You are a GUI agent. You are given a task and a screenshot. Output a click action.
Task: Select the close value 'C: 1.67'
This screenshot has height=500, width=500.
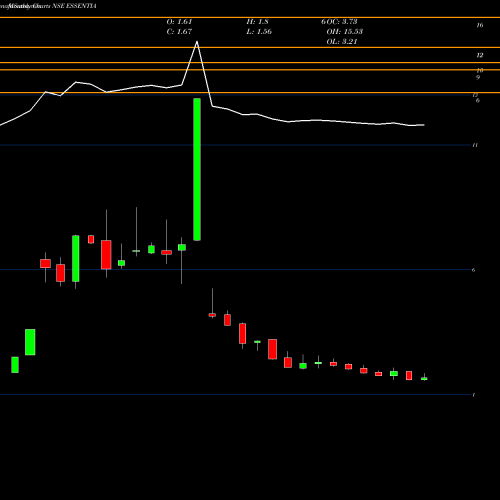(x=179, y=32)
